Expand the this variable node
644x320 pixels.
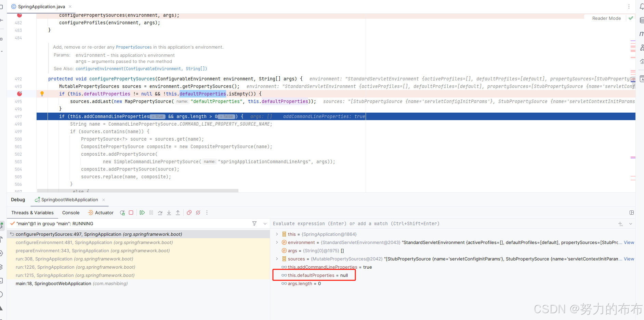tap(277, 234)
